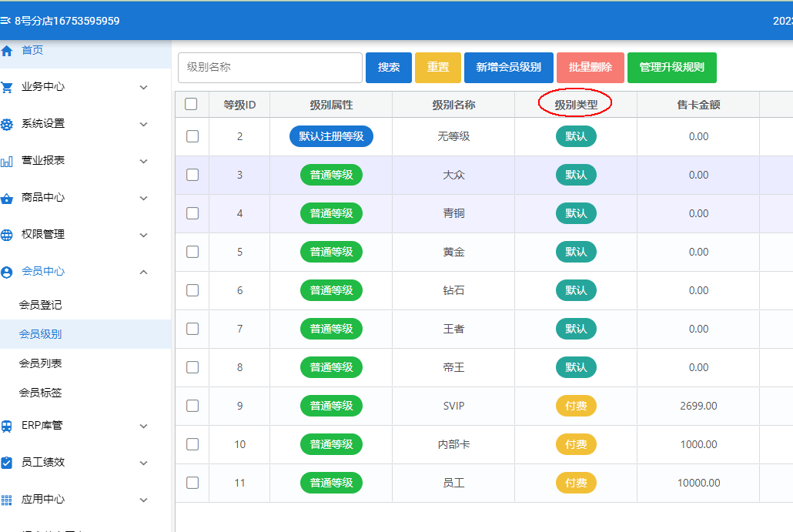Open the 会员列表 submenu item
The image size is (793, 532).
pos(41,363)
